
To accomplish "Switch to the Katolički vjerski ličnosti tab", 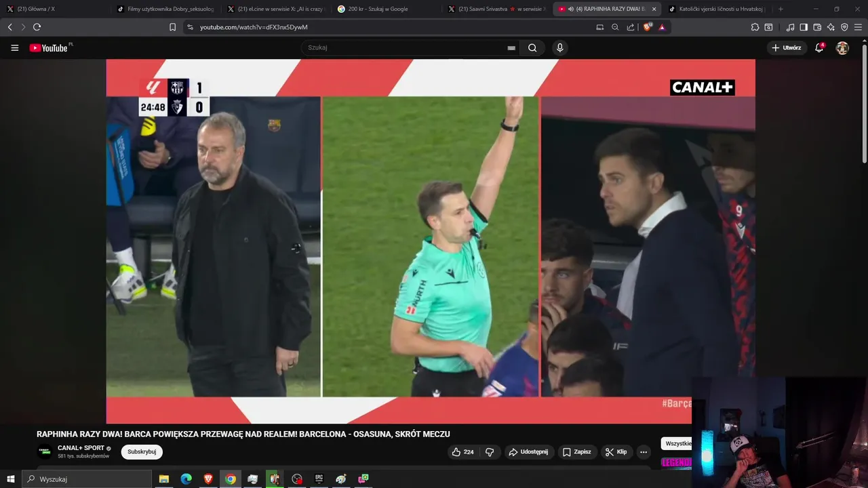I will point(717,9).
